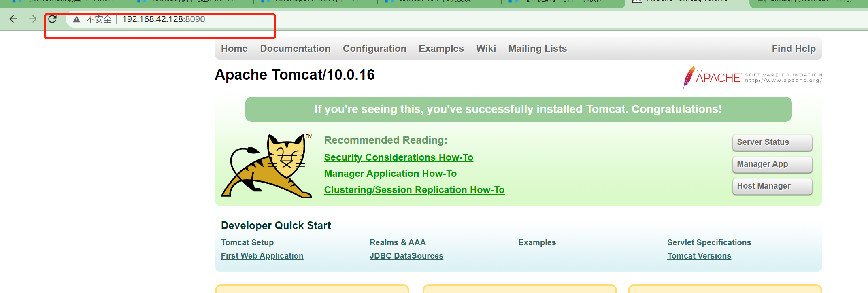Open the Realms & AAA link
This screenshot has height=293, width=868.
[x=398, y=242]
